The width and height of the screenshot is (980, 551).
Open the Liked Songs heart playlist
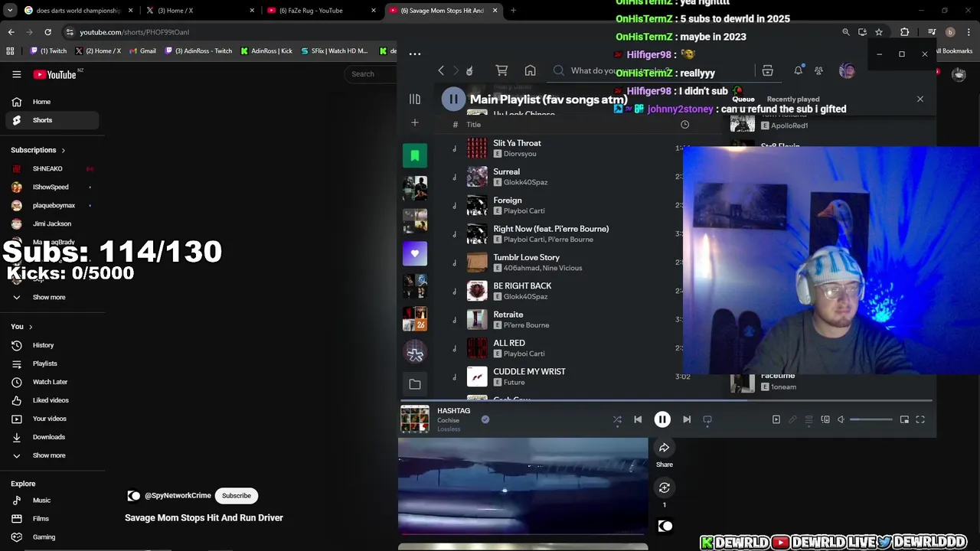click(415, 253)
